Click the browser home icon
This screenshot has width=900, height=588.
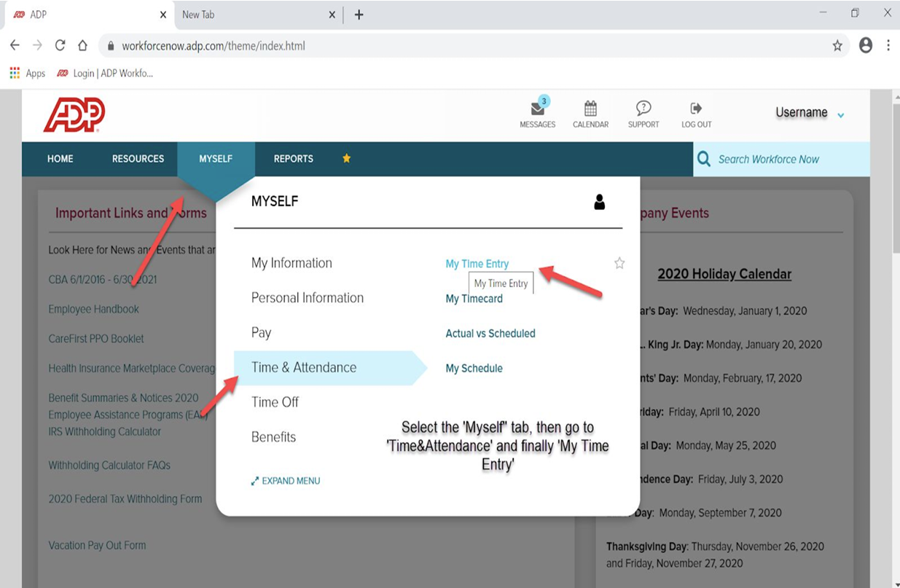coord(82,45)
